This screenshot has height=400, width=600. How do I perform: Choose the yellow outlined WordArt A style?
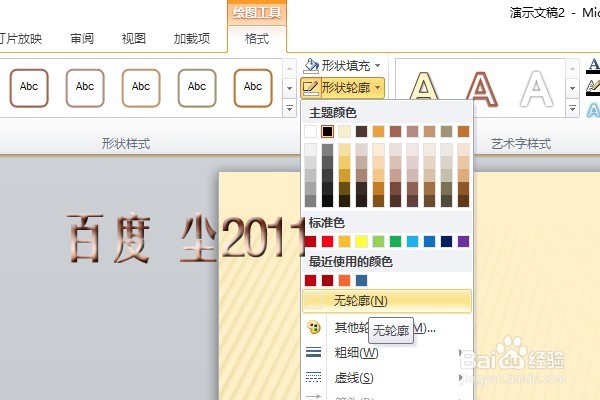(424, 87)
